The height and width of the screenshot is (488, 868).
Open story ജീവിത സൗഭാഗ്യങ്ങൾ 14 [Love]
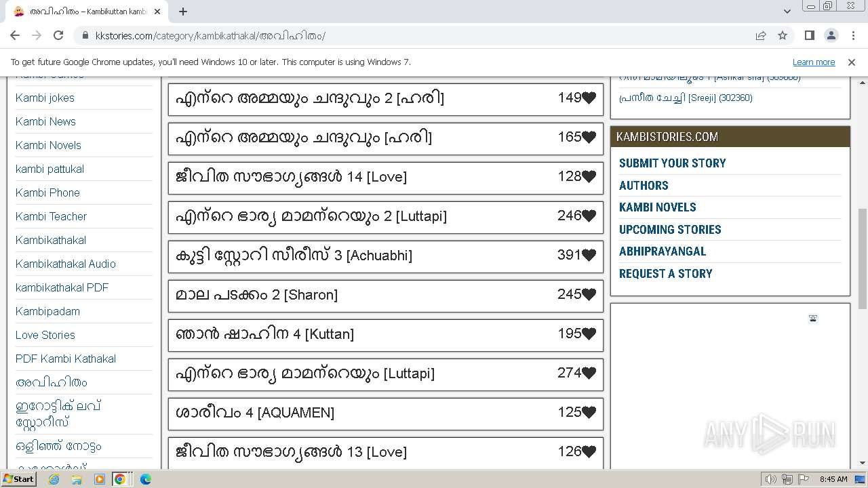(291, 177)
